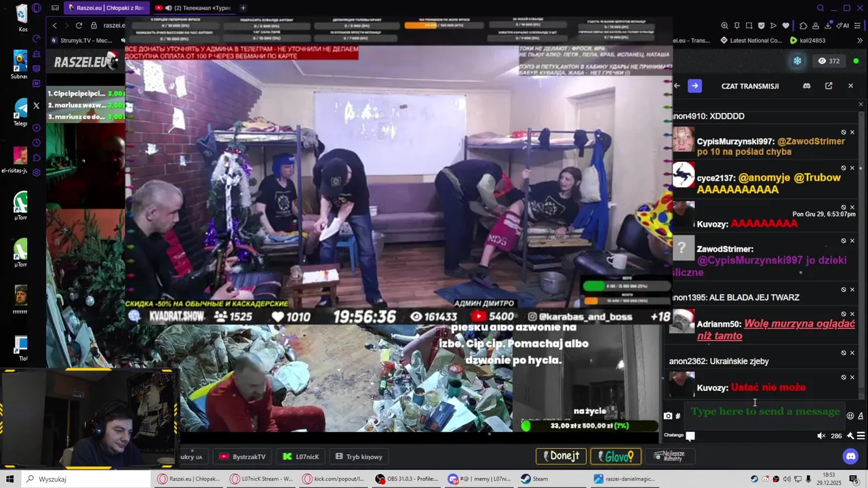
Task: Open the kali24853 bookmark
Action: click(x=808, y=41)
